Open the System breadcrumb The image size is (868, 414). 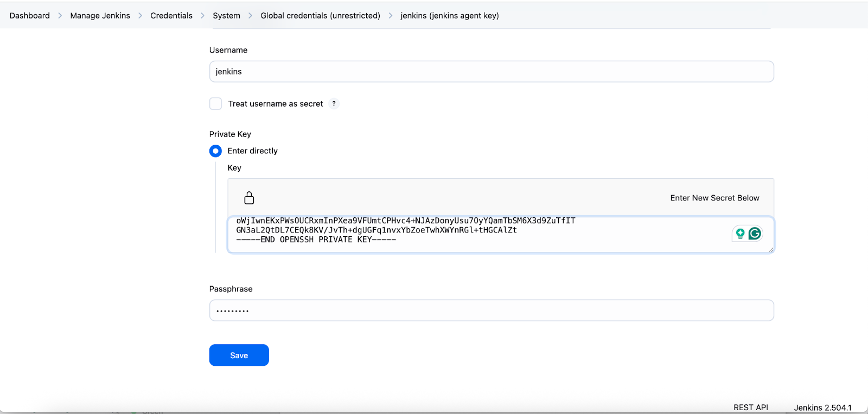(x=226, y=16)
